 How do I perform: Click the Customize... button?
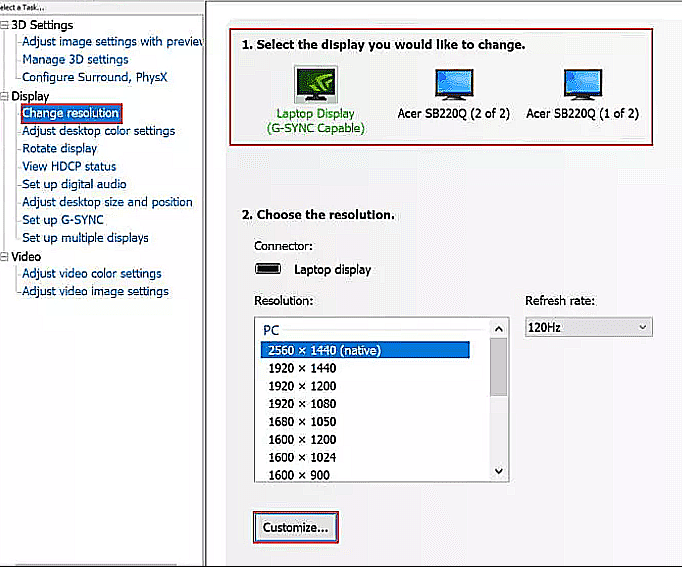[x=296, y=527]
